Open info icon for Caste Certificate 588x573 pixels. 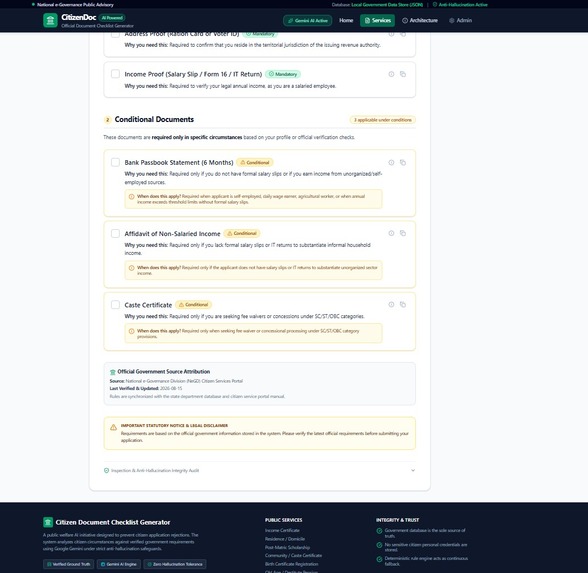click(x=391, y=304)
